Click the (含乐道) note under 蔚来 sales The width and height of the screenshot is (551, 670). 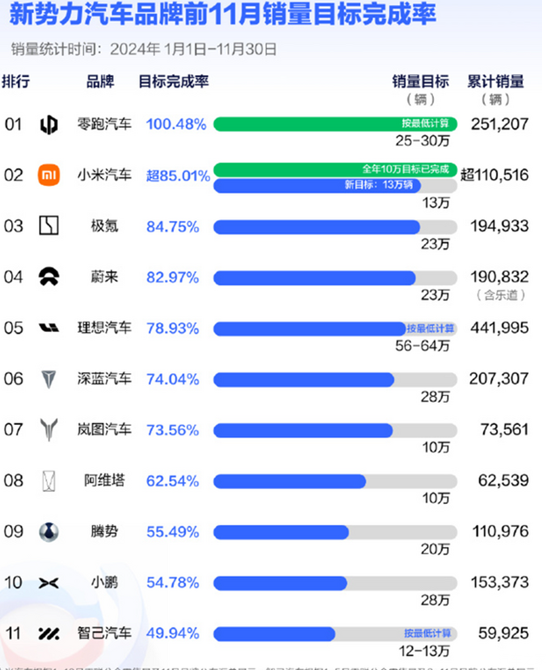(x=501, y=295)
